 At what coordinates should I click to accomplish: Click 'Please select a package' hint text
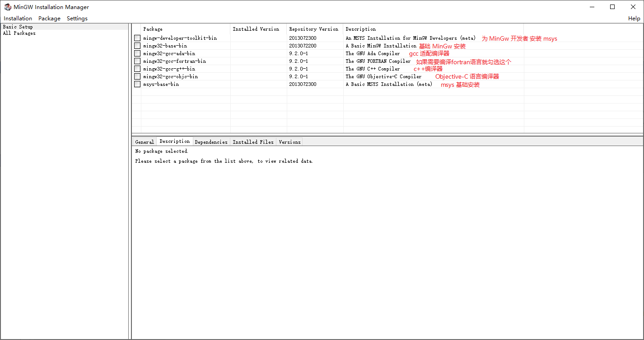pos(224,161)
